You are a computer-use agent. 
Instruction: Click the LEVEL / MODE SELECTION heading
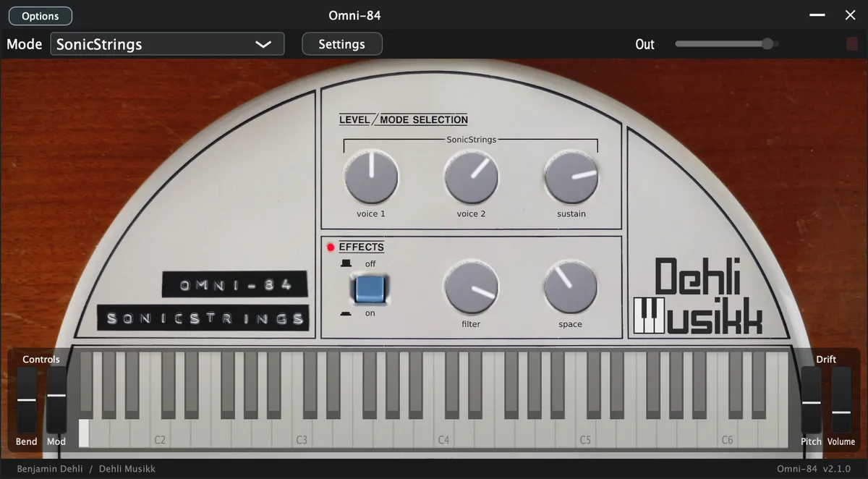(404, 119)
